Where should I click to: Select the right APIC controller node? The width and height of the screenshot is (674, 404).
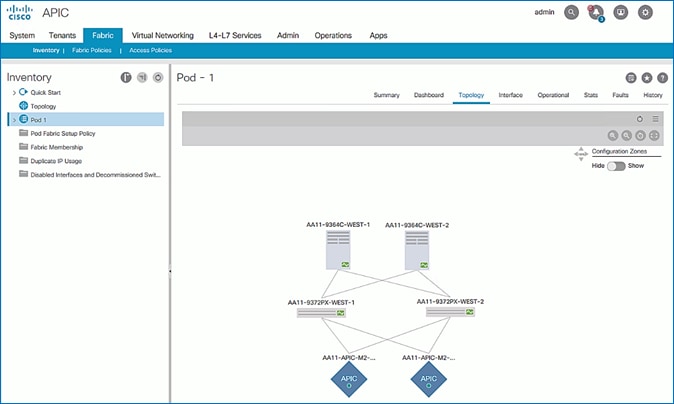(429, 379)
